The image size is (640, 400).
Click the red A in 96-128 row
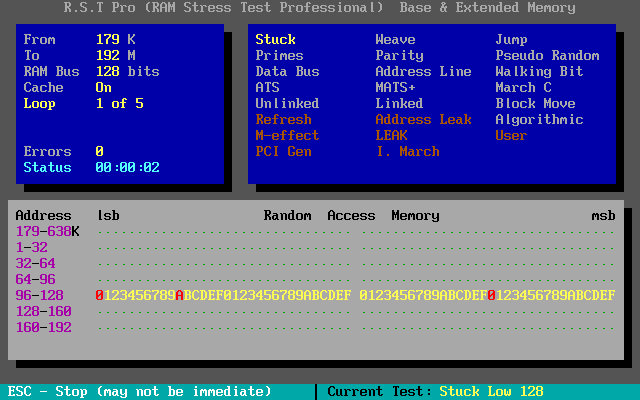179,295
